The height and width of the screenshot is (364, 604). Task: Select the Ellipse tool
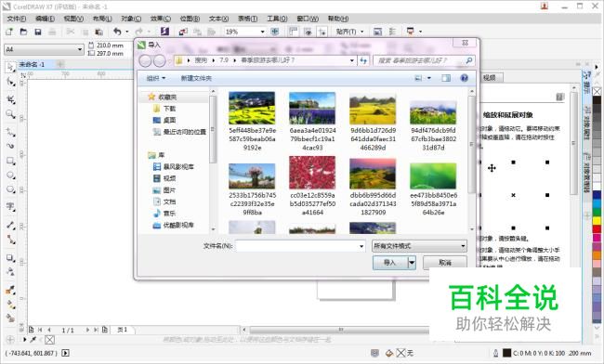pos(10,175)
